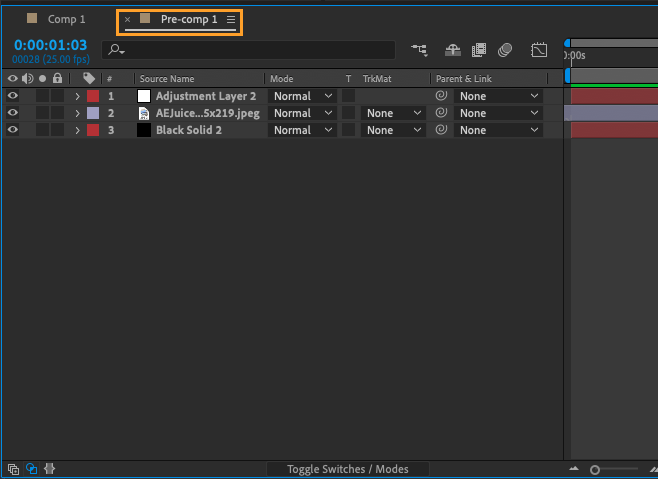The image size is (658, 479).
Task: Click the Layer Switches pane icon at bottom left
Action: (13, 469)
